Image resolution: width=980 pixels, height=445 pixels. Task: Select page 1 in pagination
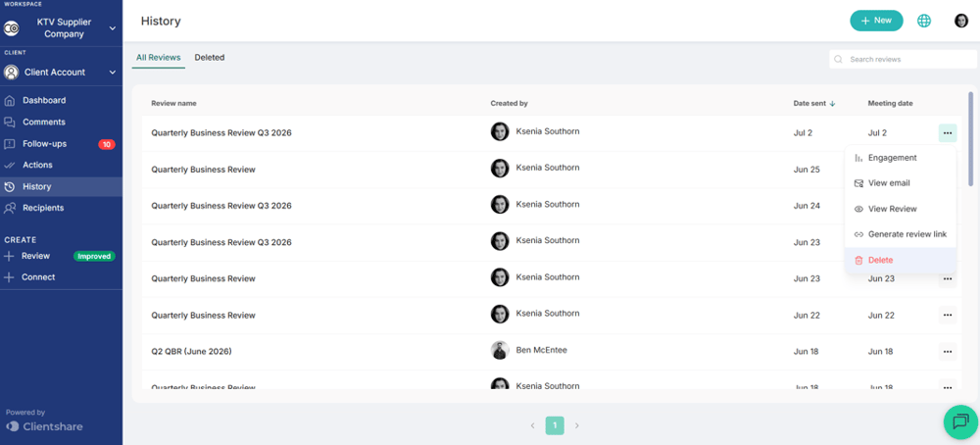(555, 425)
